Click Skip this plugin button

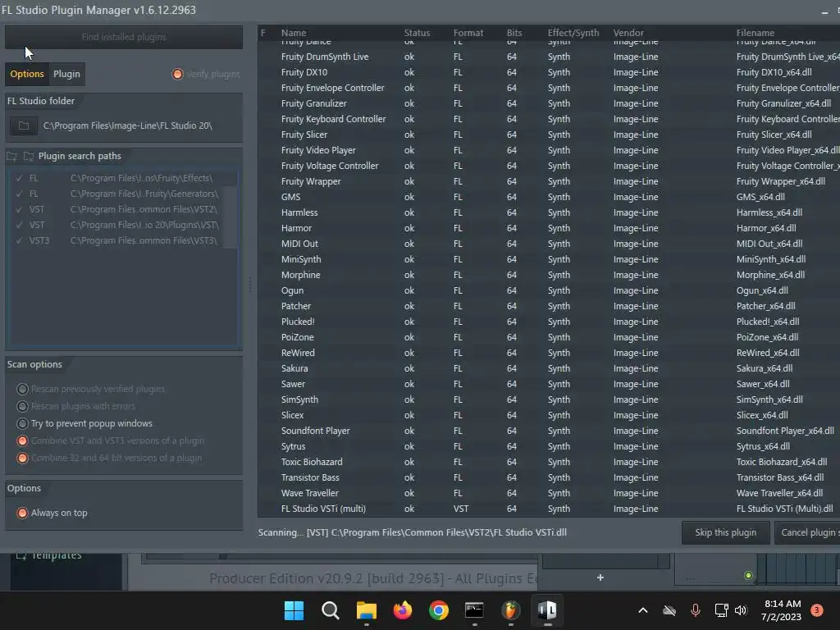(x=725, y=532)
